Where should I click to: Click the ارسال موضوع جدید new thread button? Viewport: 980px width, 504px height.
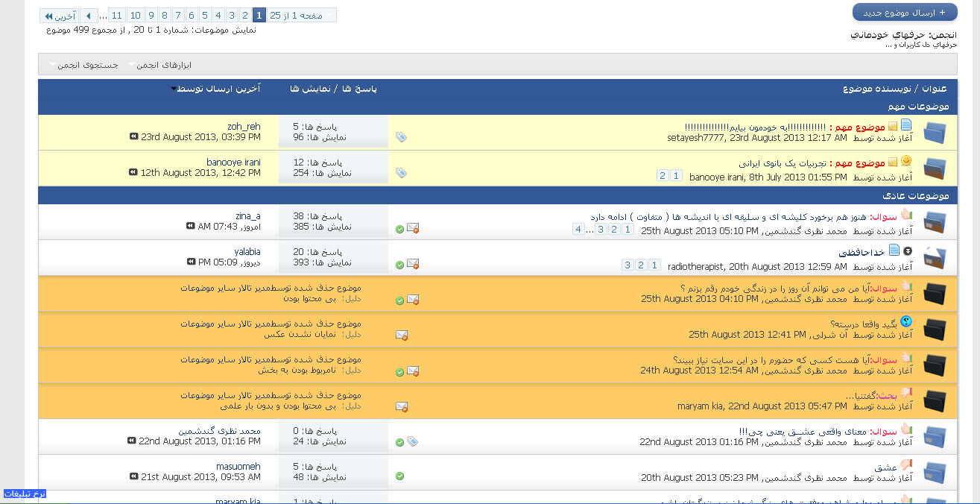click(x=905, y=13)
